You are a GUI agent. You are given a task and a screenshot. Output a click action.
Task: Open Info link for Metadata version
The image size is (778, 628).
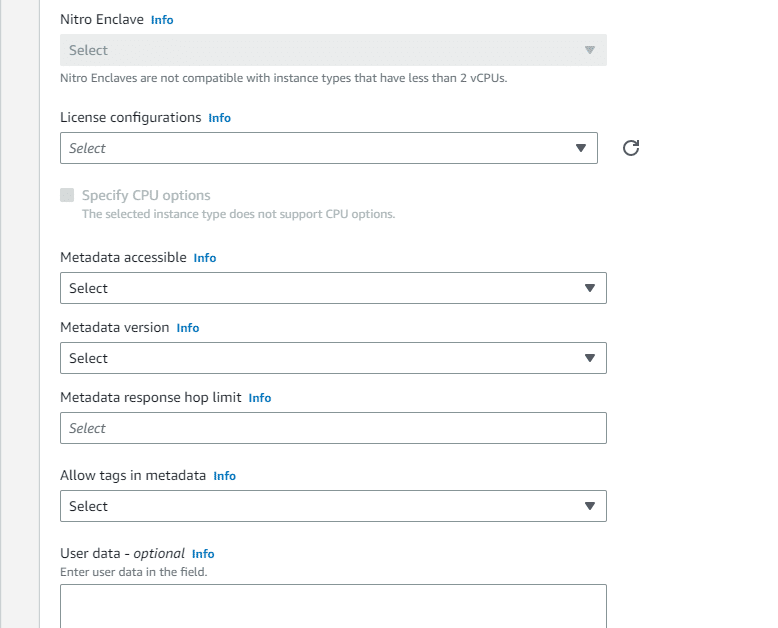pyautogui.click(x=188, y=328)
